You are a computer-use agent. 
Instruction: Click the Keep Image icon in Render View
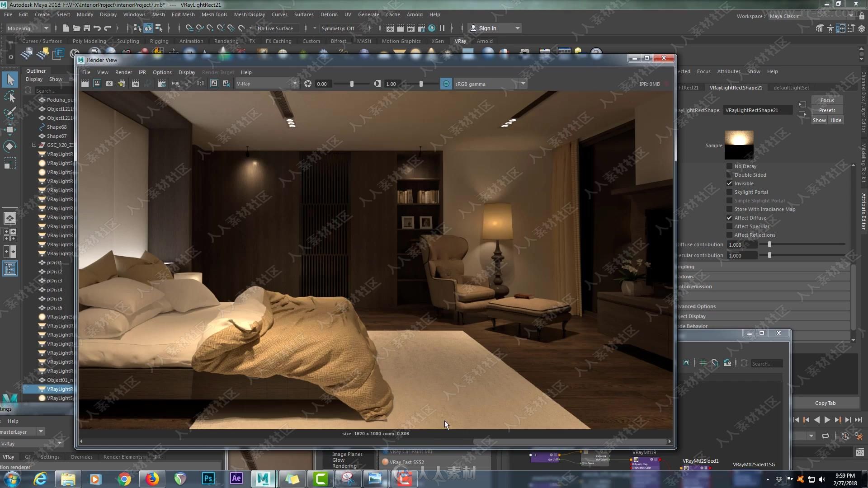coord(214,84)
